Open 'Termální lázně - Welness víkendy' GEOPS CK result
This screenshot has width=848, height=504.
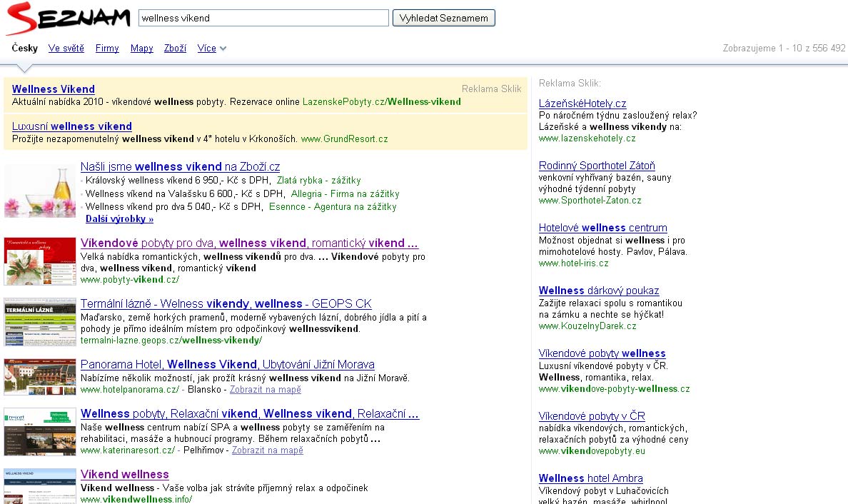point(226,304)
